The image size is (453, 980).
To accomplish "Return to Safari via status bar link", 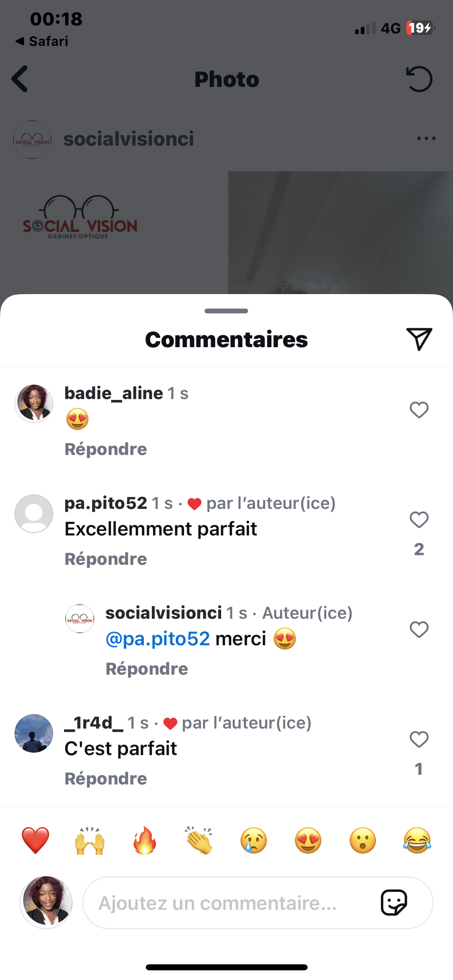I will point(42,41).
